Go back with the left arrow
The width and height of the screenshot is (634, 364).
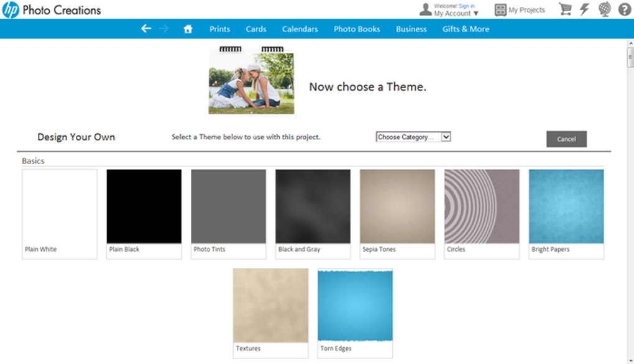(x=146, y=29)
